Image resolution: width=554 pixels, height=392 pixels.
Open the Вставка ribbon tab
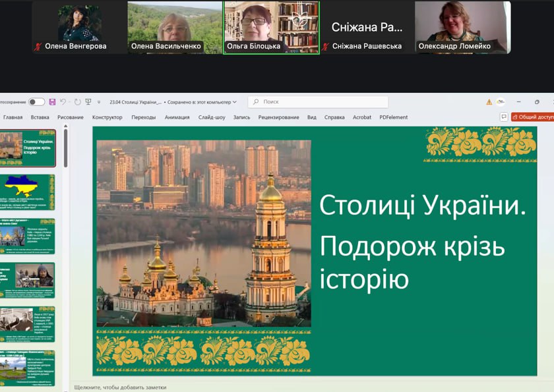(x=40, y=117)
